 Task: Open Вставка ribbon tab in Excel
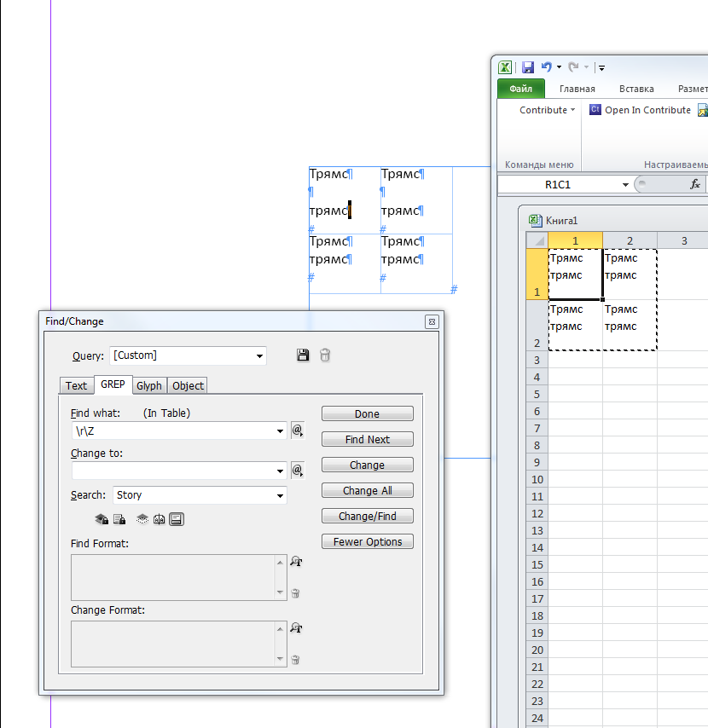(636, 89)
